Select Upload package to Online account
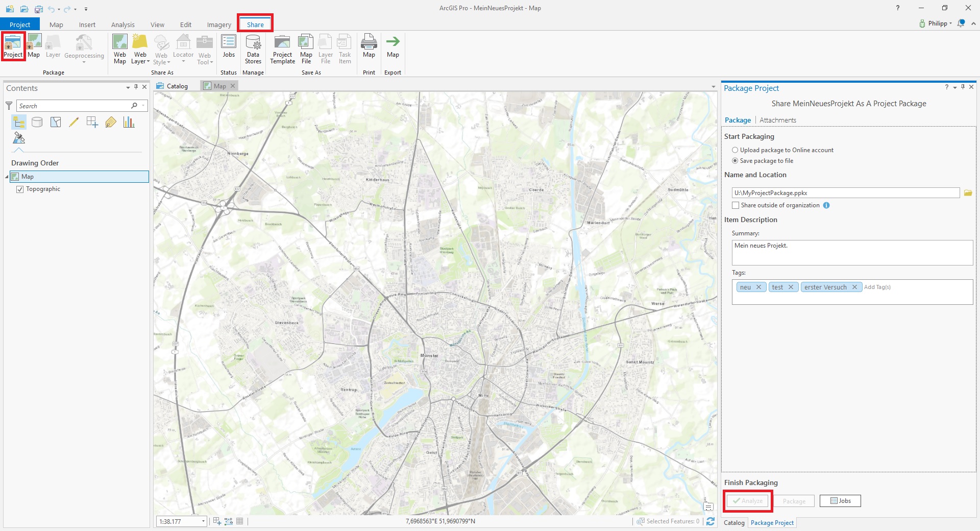 click(735, 150)
